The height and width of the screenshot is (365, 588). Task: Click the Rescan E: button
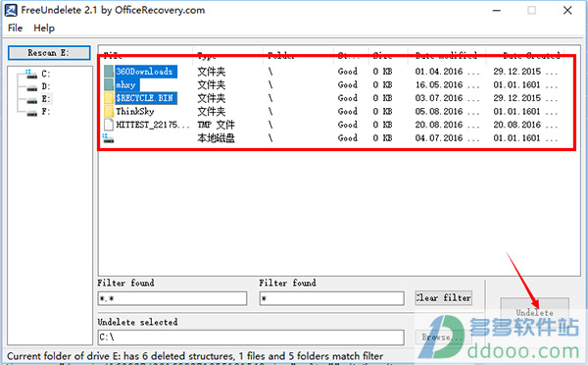[x=49, y=53]
